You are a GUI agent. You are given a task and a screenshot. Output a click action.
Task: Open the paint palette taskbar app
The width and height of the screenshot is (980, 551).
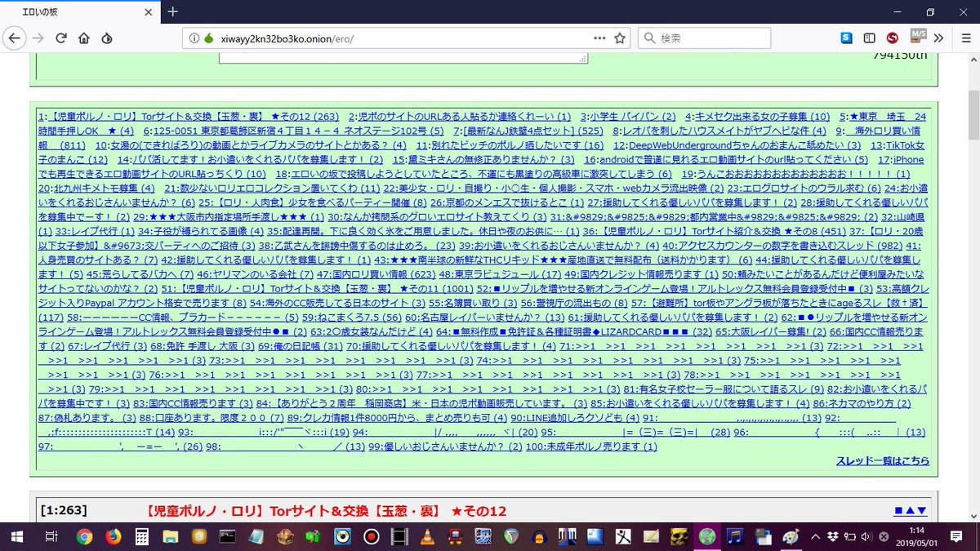(x=791, y=536)
